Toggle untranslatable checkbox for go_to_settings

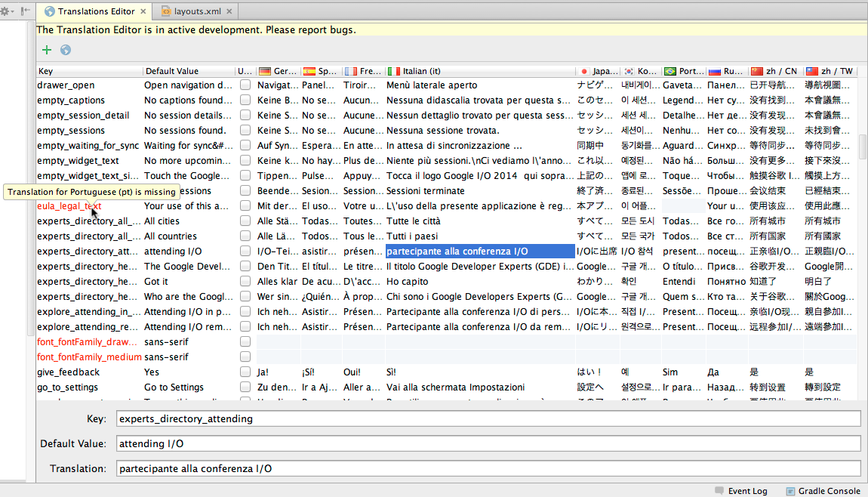click(x=245, y=387)
